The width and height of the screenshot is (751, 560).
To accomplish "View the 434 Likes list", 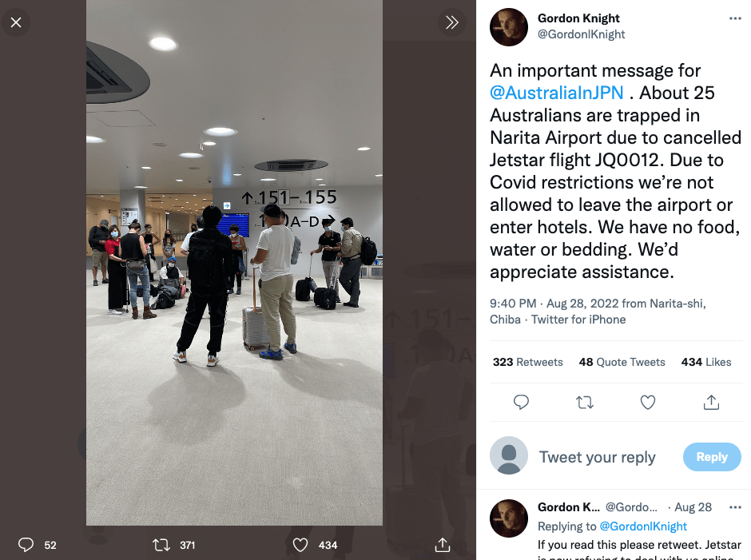I will tap(706, 362).
